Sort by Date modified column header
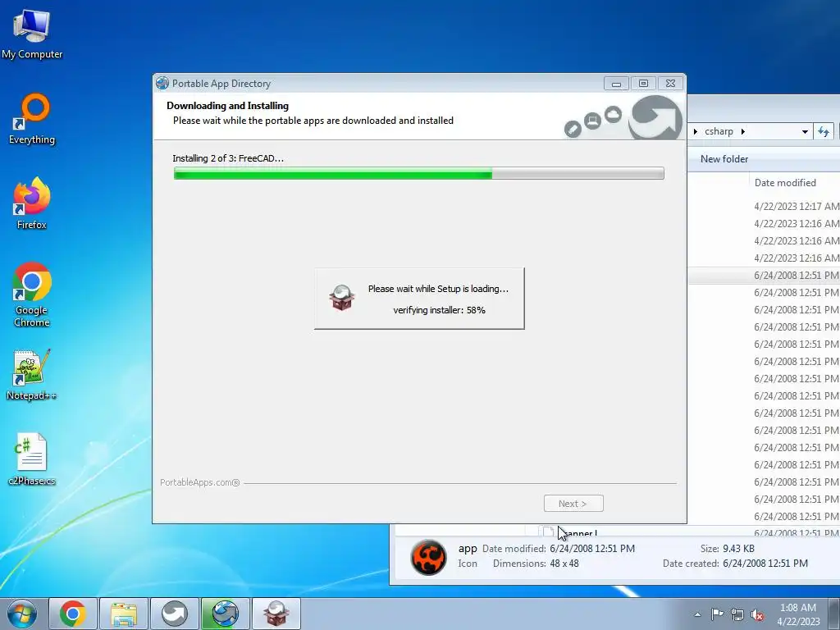Screen dimensions: 840x630 click(785, 183)
